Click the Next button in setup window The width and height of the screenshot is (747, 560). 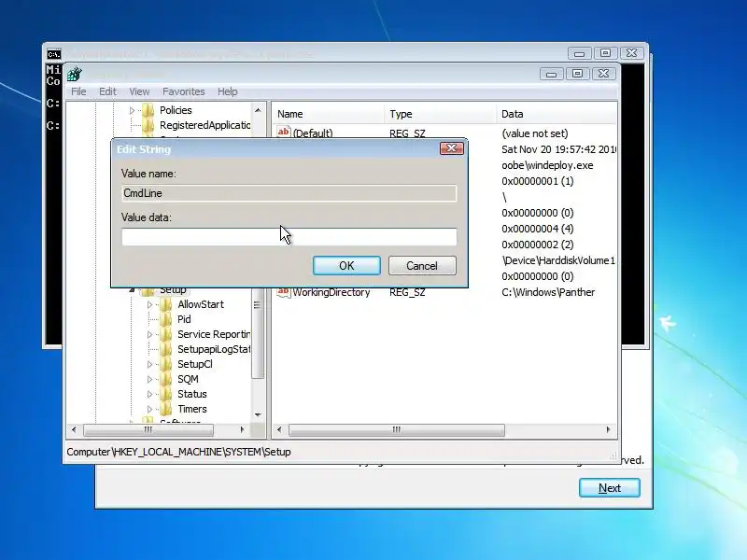(610, 487)
